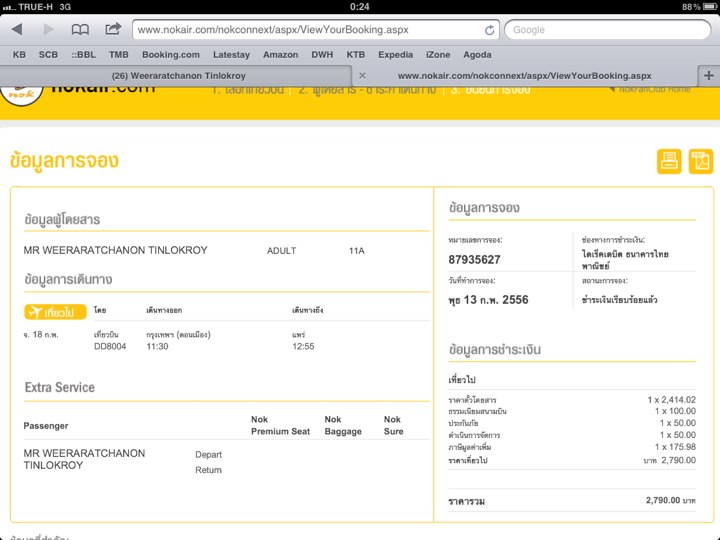Click the Passenger column header

46,426
